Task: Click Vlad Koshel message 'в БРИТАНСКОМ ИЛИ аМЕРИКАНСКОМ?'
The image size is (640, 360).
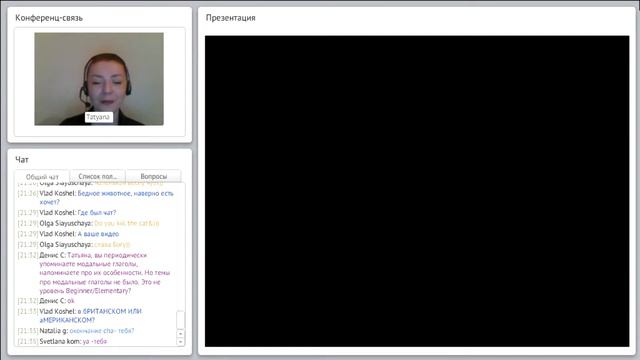Action: [x=91, y=316]
